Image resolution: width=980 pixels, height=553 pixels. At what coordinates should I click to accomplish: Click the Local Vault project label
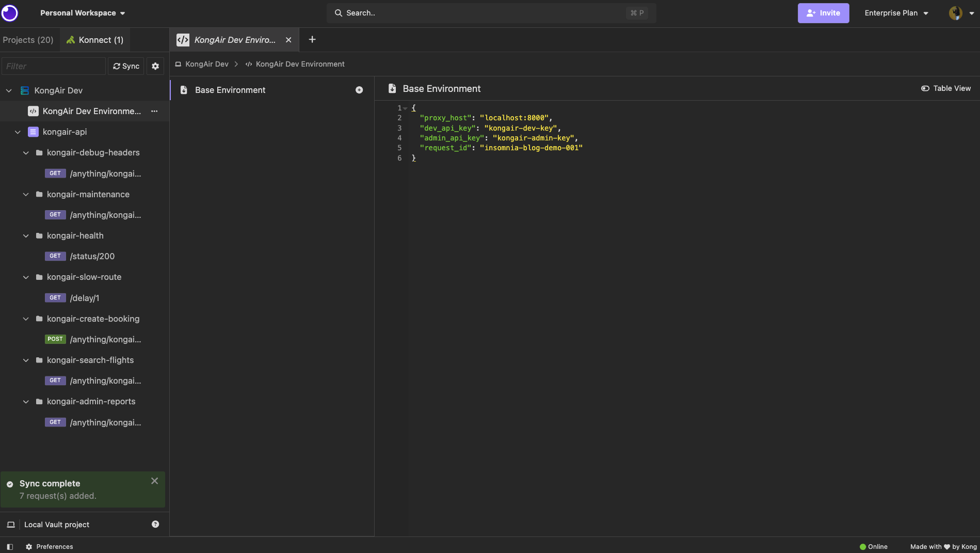coord(57,525)
